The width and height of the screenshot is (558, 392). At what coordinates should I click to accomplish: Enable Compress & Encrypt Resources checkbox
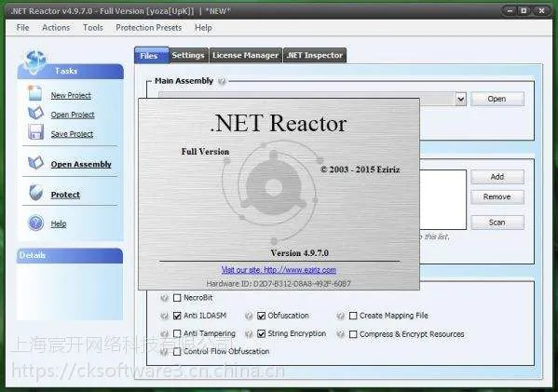coord(353,334)
